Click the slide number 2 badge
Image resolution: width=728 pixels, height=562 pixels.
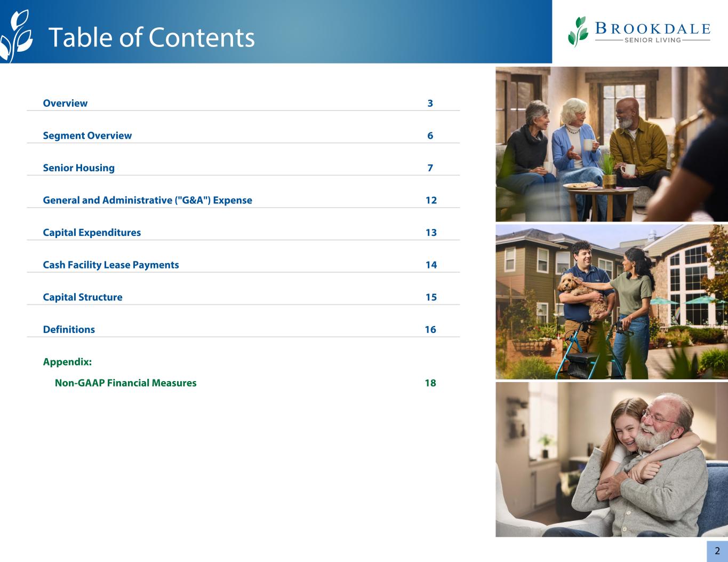coord(717,551)
